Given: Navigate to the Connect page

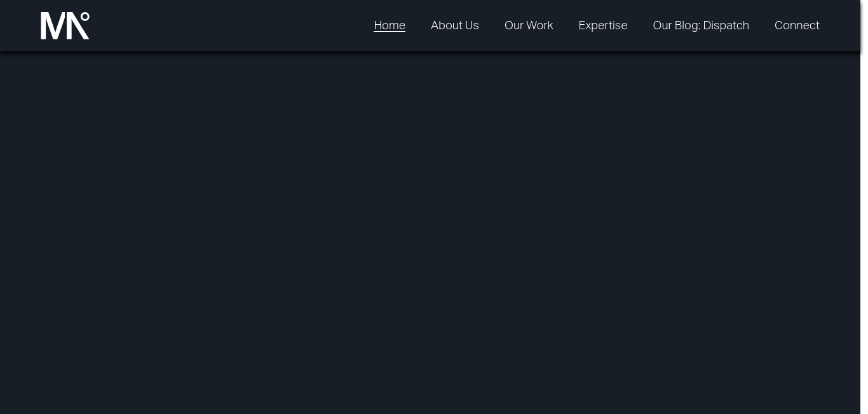Looking at the screenshot, I should 797,25.
